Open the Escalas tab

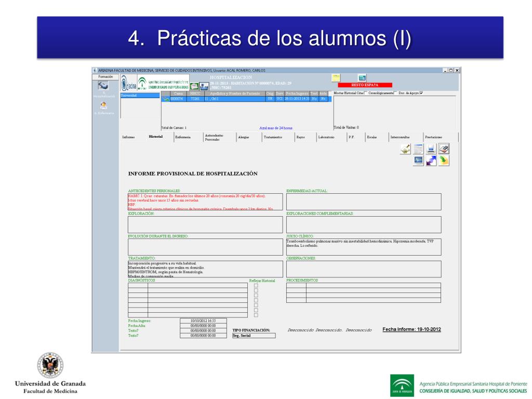tap(372, 137)
